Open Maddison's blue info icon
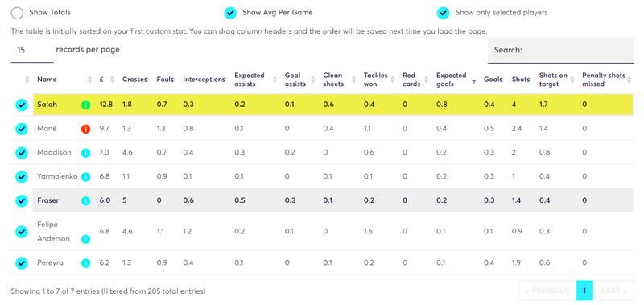Screen dimensions: 644x305 coord(85,153)
